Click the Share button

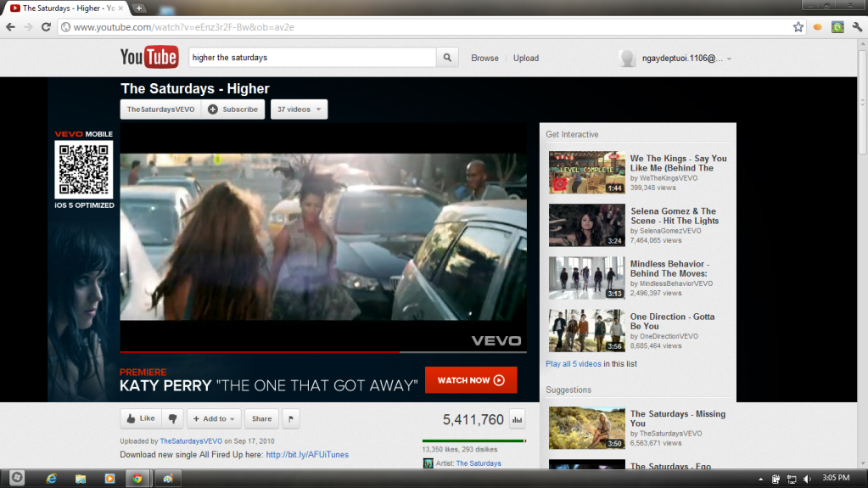[x=262, y=418]
